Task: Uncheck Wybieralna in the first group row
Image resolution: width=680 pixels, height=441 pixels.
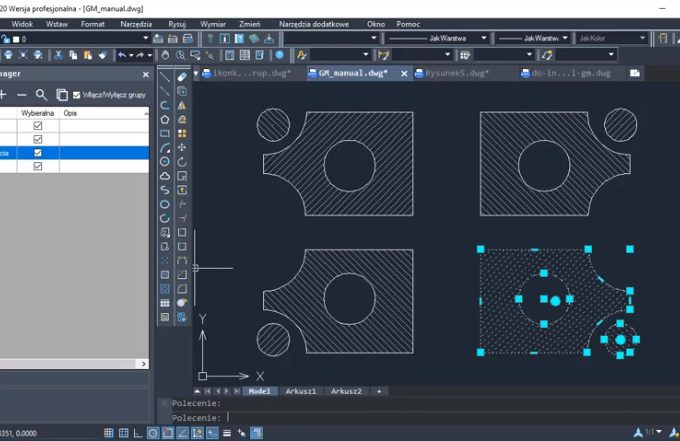Action: tap(38, 126)
